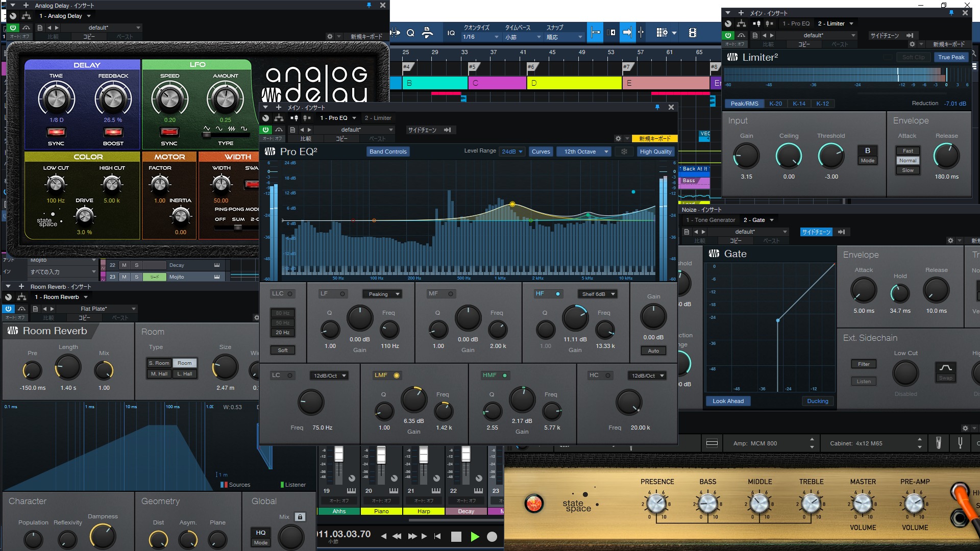This screenshot has height=551, width=980.
Task: Toggle the HF band enable button
Action: (x=557, y=294)
